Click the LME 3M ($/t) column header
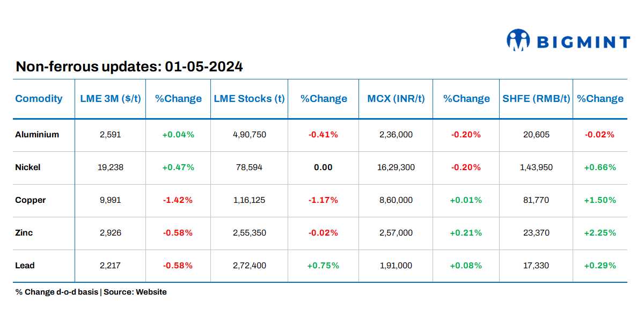 pos(110,99)
